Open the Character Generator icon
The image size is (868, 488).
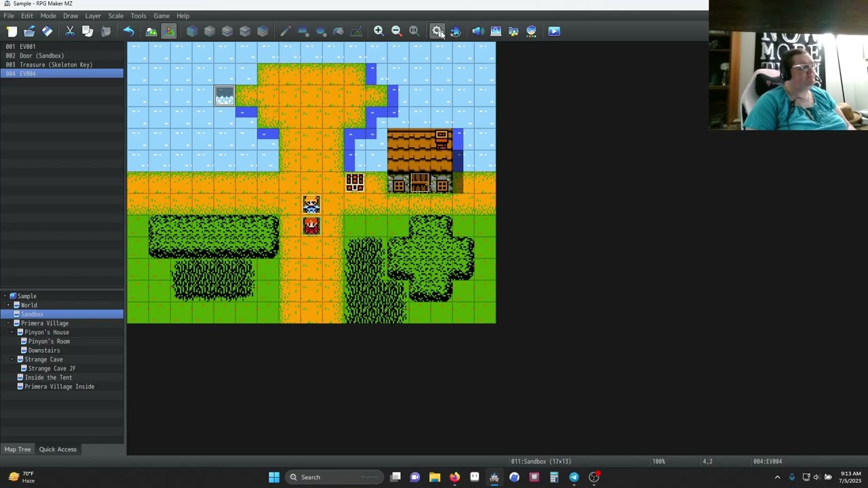pos(531,31)
